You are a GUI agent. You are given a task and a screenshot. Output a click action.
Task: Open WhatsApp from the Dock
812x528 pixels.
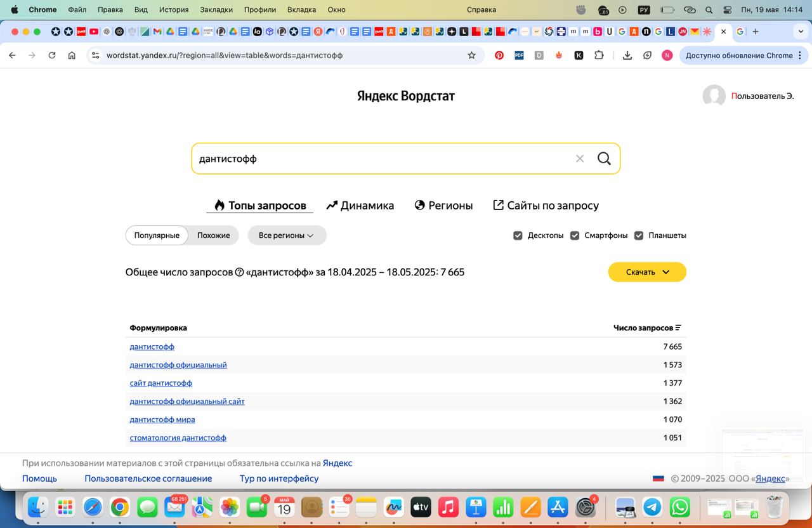click(680, 507)
